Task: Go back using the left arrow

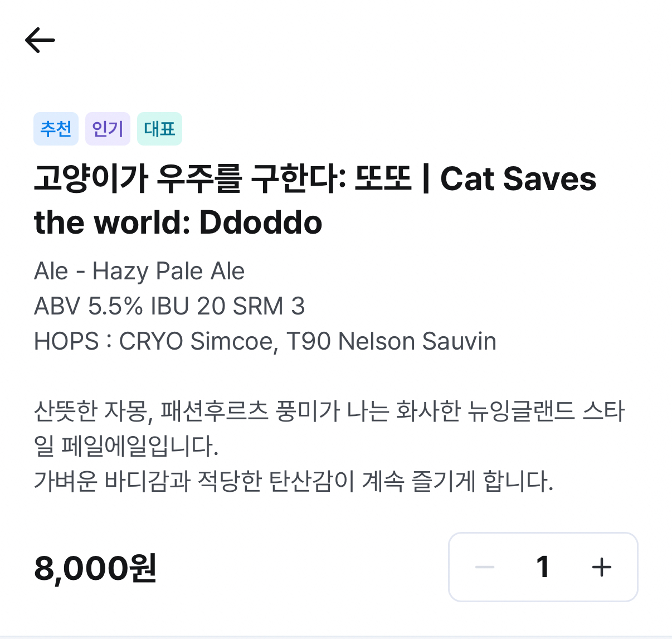Action: pos(40,40)
